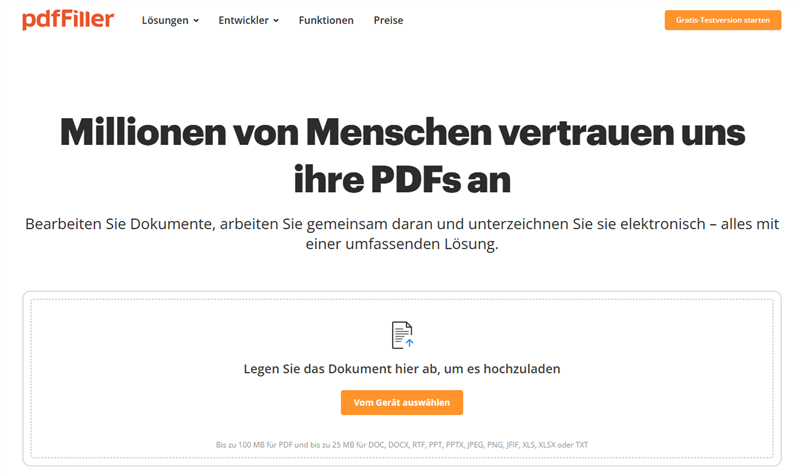Click the text 'Legen Sie das Dokument hier ab'
Image resolution: width=800 pixels, height=476 pixels.
point(341,369)
